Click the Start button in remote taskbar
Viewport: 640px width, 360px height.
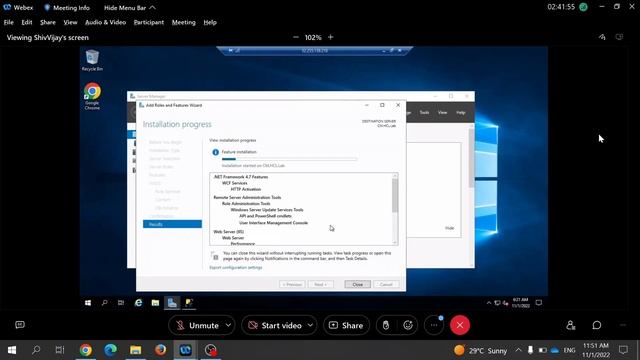[x=88, y=303]
